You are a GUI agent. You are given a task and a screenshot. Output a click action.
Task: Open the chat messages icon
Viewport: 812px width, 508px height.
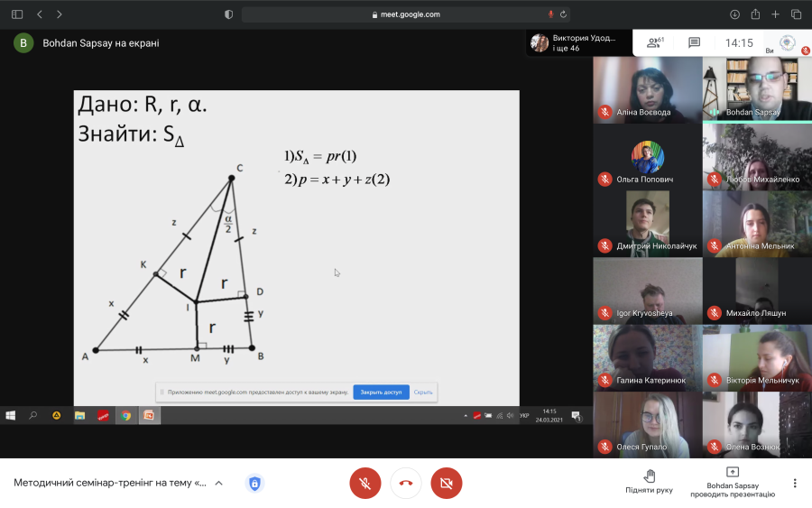(x=694, y=42)
